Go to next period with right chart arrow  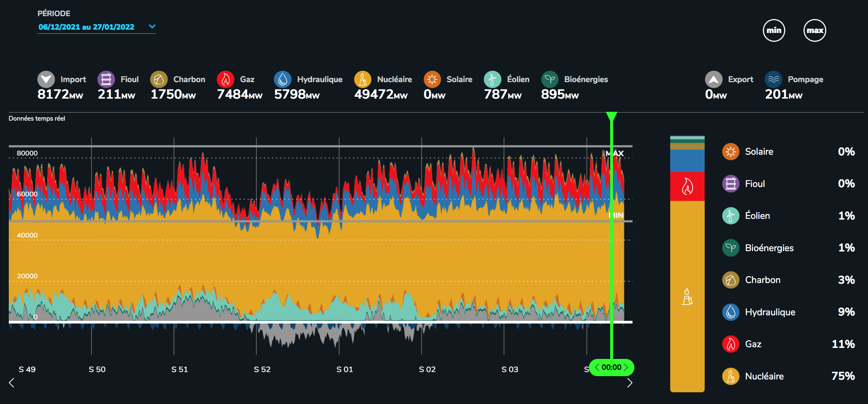tap(630, 383)
